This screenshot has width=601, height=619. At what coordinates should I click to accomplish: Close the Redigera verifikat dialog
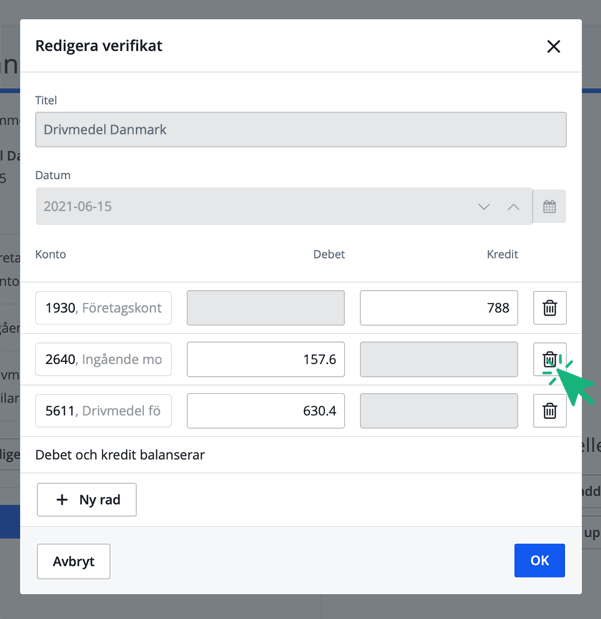tap(553, 46)
